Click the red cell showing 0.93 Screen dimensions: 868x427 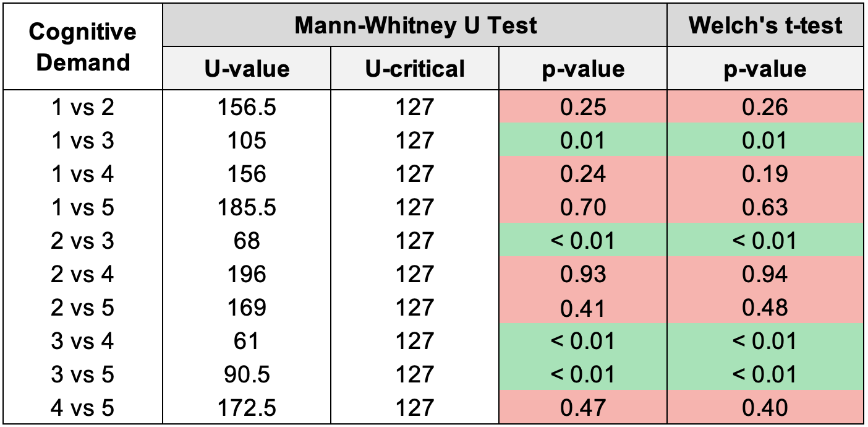pyautogui.click(x=582, y=274)
